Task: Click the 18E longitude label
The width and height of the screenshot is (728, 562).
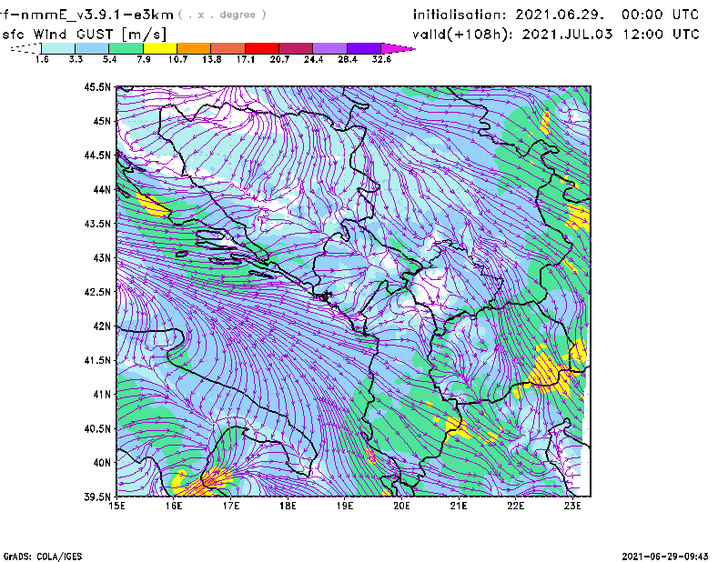Action: point(288,506)
